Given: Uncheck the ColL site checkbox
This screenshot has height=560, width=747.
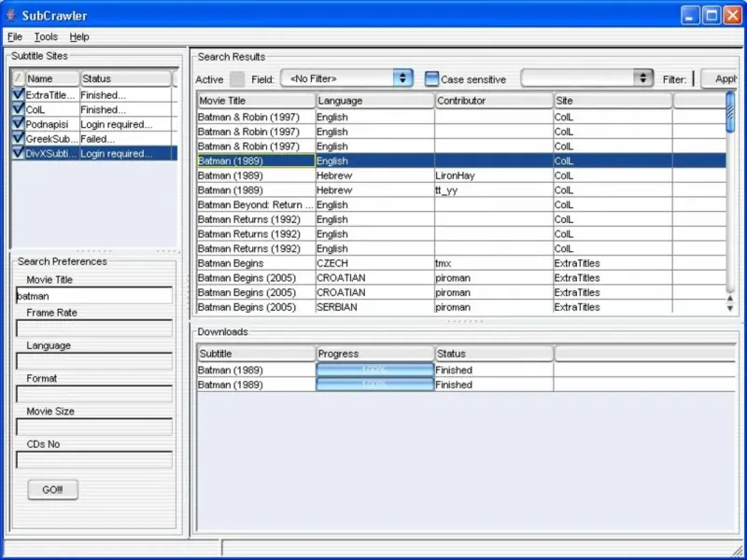Looking at the screenshot, I should [18, 109].
